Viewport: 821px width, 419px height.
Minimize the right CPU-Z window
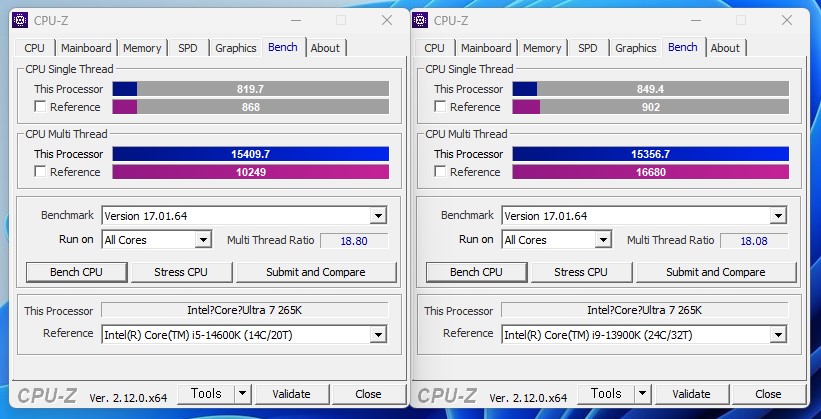point(696,20)
